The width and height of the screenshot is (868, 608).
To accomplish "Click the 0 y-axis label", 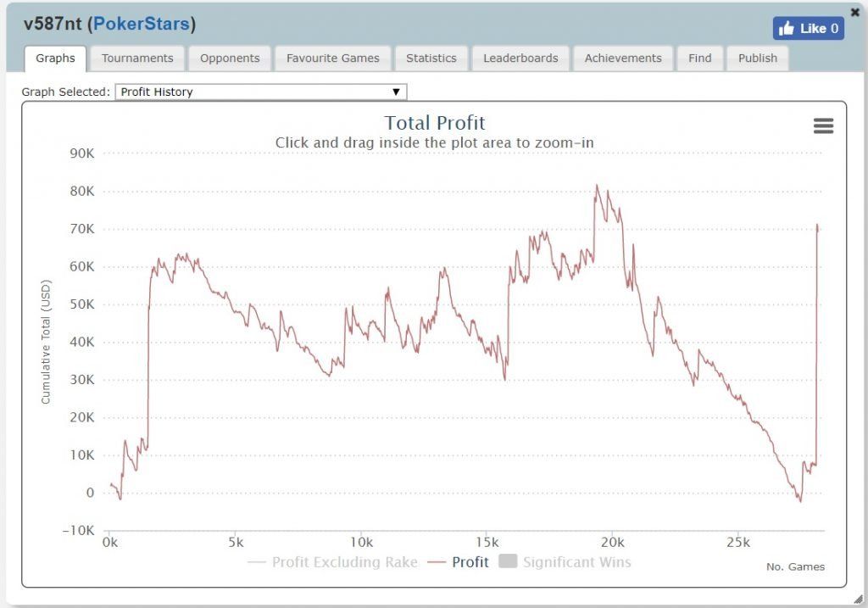I will [90, 493].
